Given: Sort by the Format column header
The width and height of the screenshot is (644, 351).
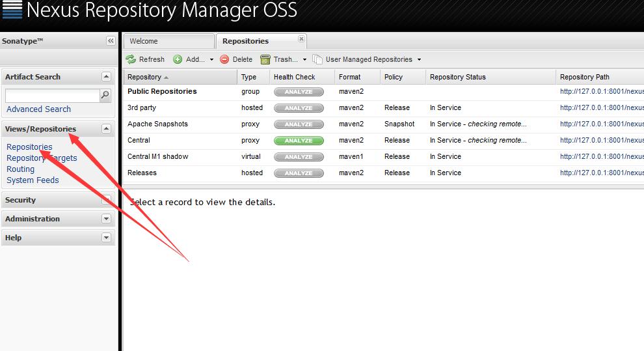Looking at the screenshot, I should click(x=358, y=77).
